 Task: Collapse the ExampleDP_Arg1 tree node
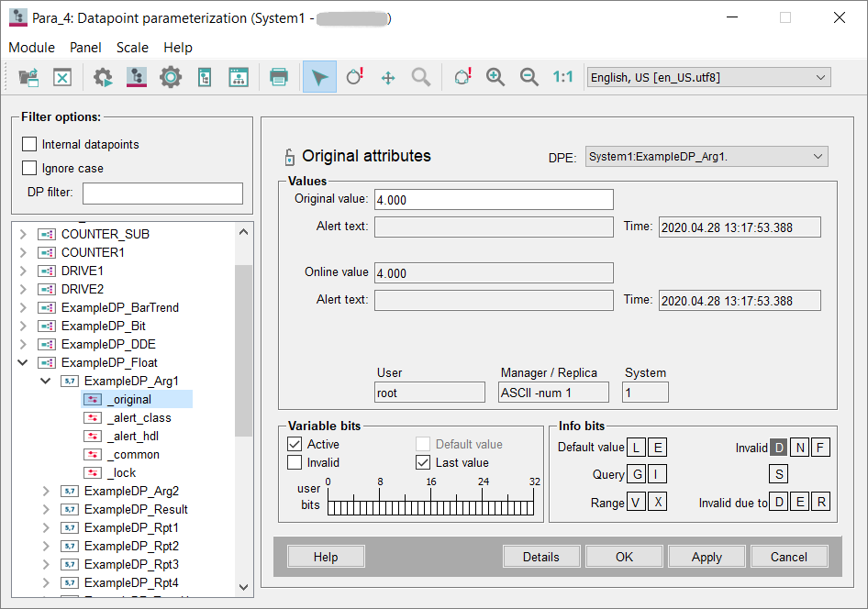click(x=46, y=381)
